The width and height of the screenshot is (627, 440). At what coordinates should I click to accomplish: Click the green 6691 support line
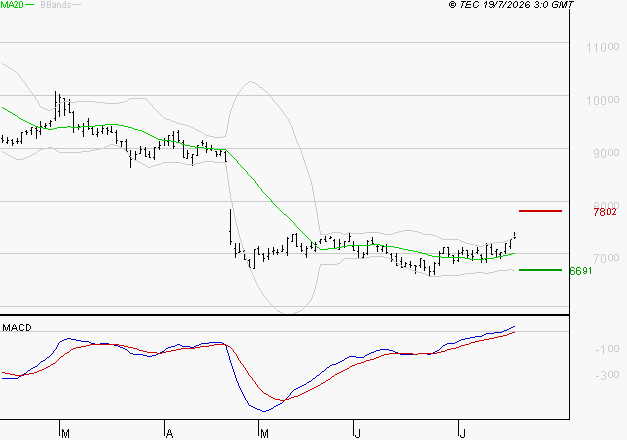click(x=540, y=270)
